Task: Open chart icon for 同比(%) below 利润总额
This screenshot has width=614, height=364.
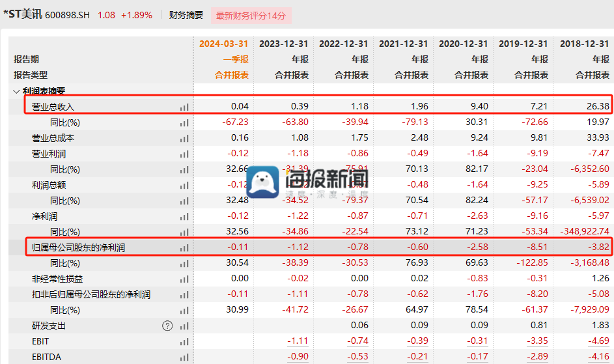Action: pos(184,201)
